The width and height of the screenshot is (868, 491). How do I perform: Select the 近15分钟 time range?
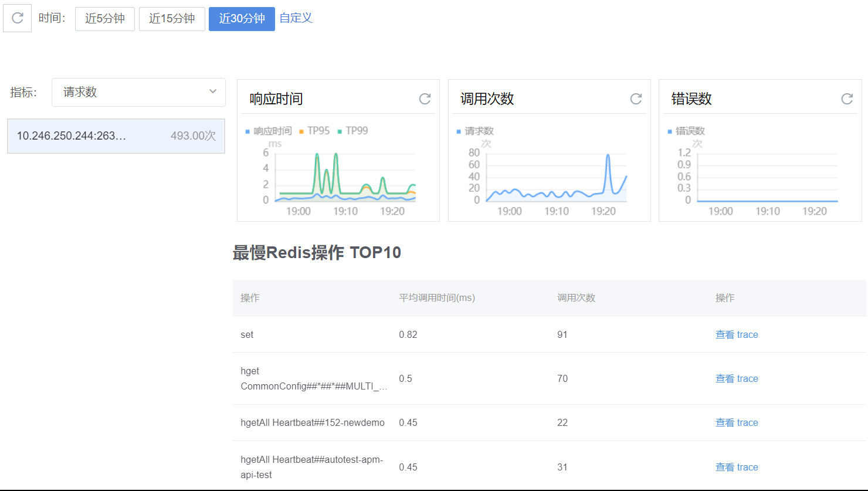pos(172,19)
